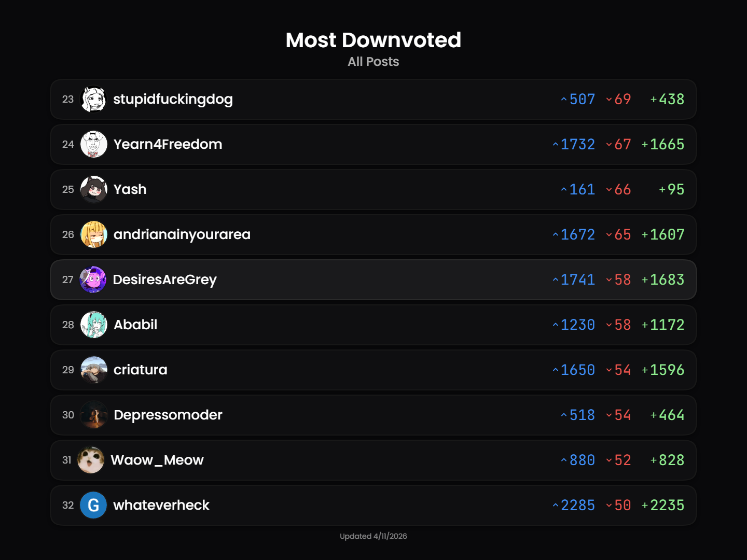The width and height of the screenshot is (747, 560).
Task: Click whateverheck's blue G avatar
Action: point(93,505)
